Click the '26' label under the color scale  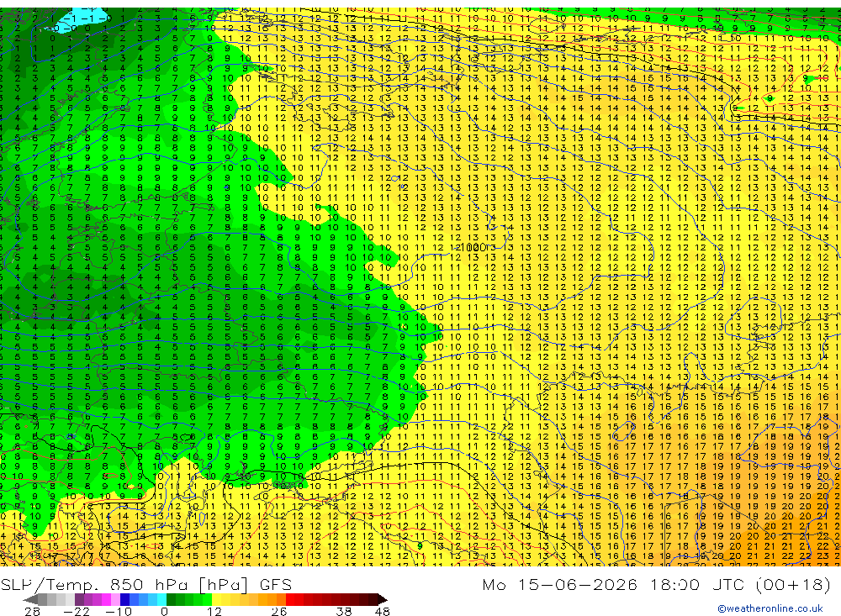click(279, 612)
